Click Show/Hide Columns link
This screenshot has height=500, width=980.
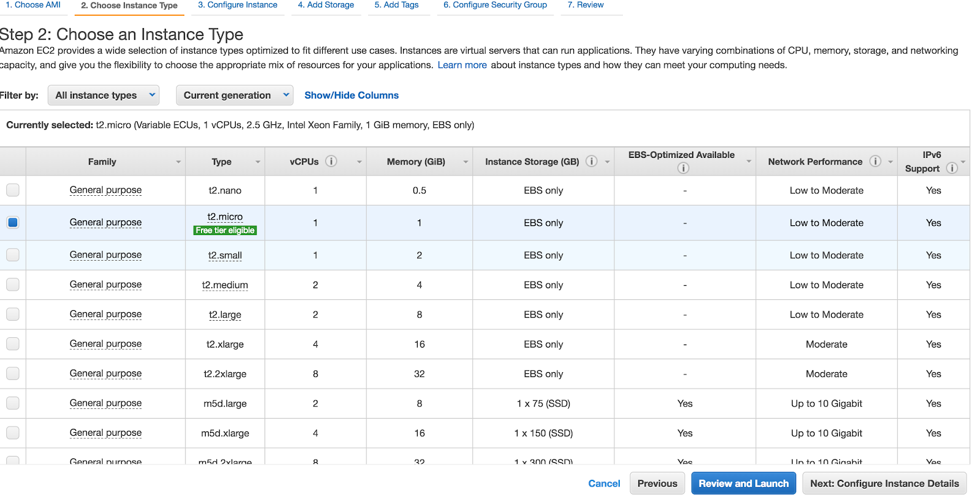[352, 95]
